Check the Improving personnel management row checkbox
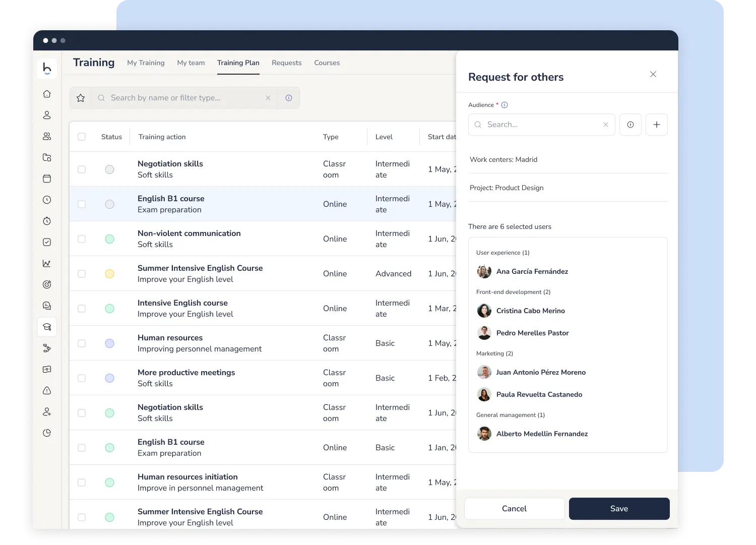The image size is (756, 545). click(x=82, y=343)
